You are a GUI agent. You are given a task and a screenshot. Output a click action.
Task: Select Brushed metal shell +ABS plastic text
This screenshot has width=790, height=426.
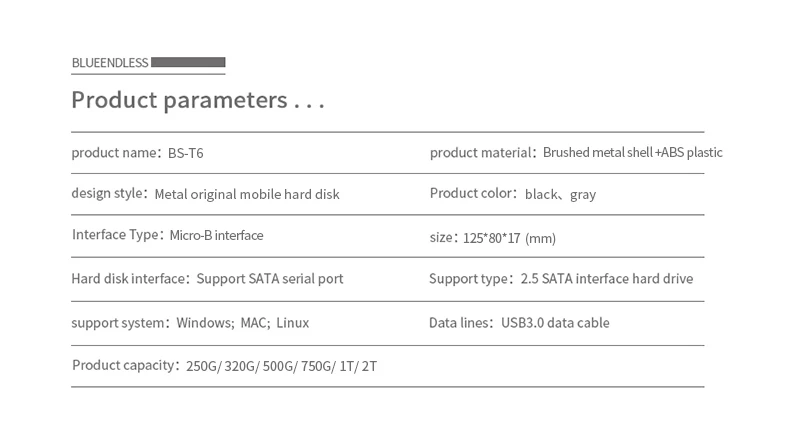click(x=632, y=153)
